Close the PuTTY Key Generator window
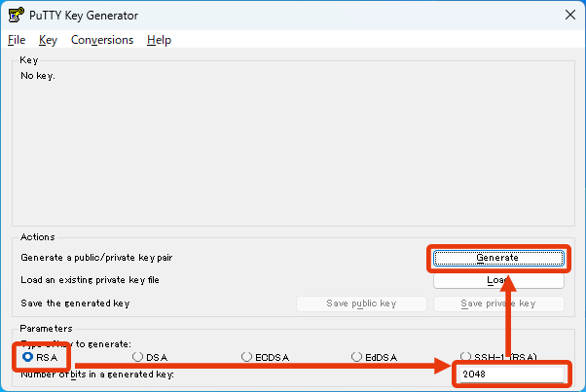The width and height of the screenshot is (586, 392). click(569, 15)
